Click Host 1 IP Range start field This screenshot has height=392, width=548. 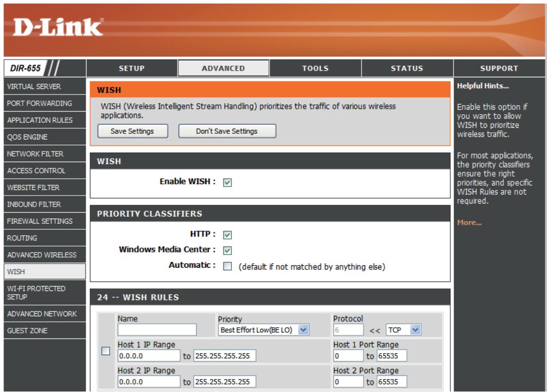(x=149, y=356)
